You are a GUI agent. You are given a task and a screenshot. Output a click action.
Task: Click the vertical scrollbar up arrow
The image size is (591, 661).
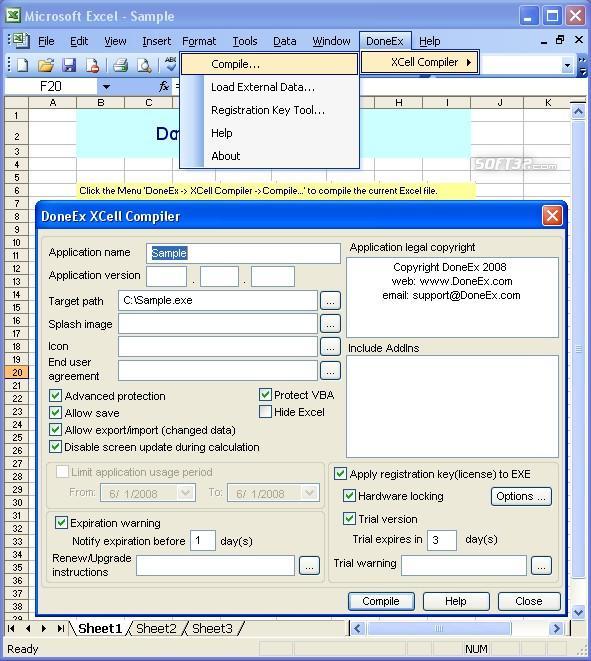click(578, 112)
